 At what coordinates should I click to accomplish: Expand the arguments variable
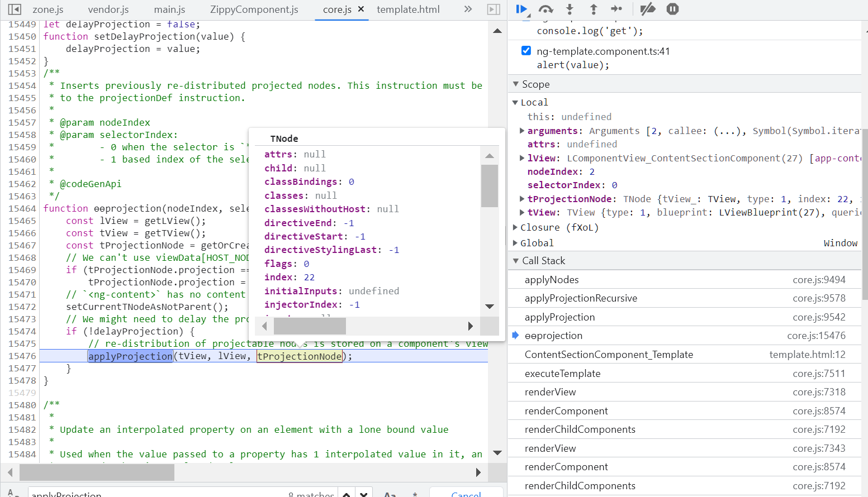[x=522, y=131]
